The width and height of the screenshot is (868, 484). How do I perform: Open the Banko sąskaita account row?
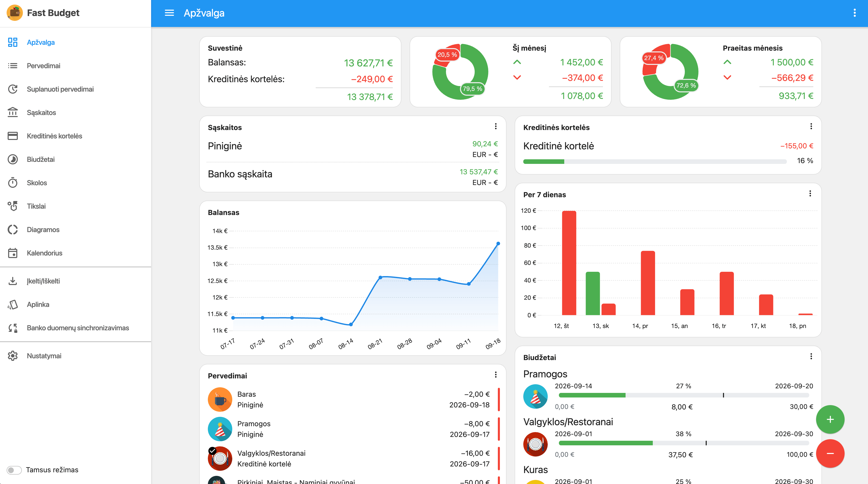(353, 177)
